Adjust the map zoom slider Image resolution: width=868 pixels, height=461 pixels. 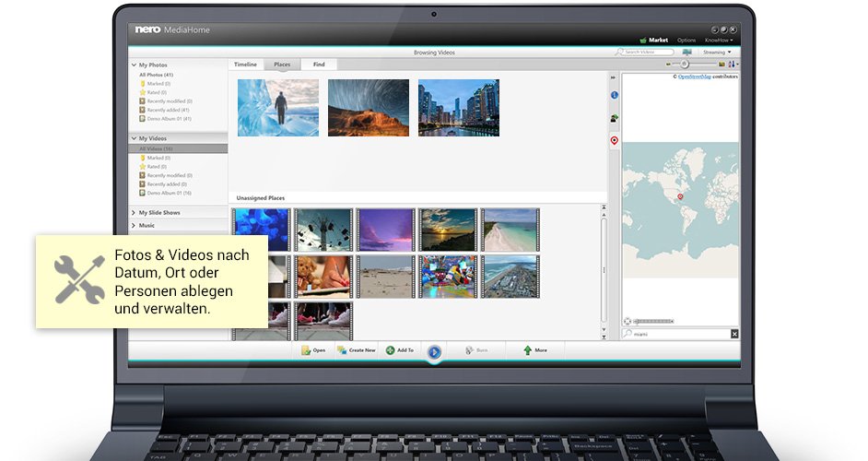point(654,322)
